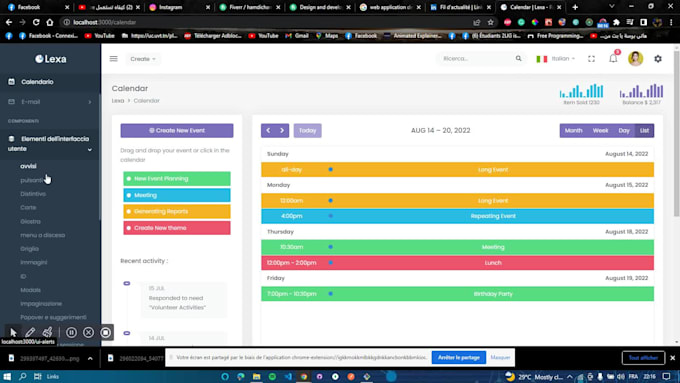Click the Today button
The height and width of the screenshot is (383, 680).
click(307, 131)
